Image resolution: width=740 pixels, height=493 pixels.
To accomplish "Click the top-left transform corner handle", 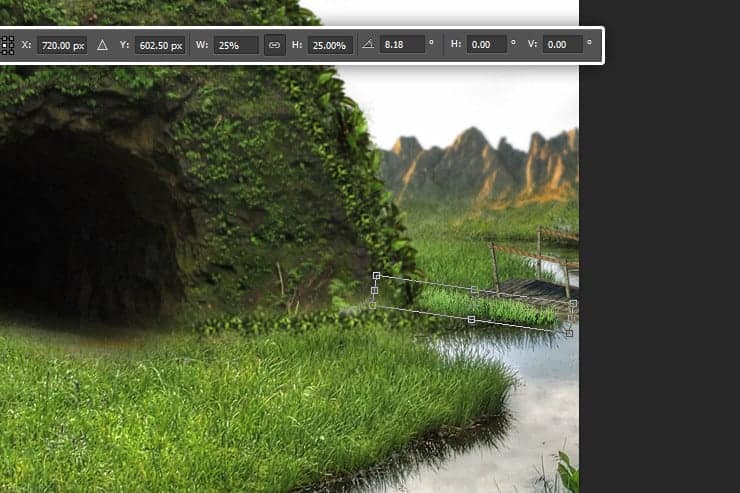I will (376, 275).
